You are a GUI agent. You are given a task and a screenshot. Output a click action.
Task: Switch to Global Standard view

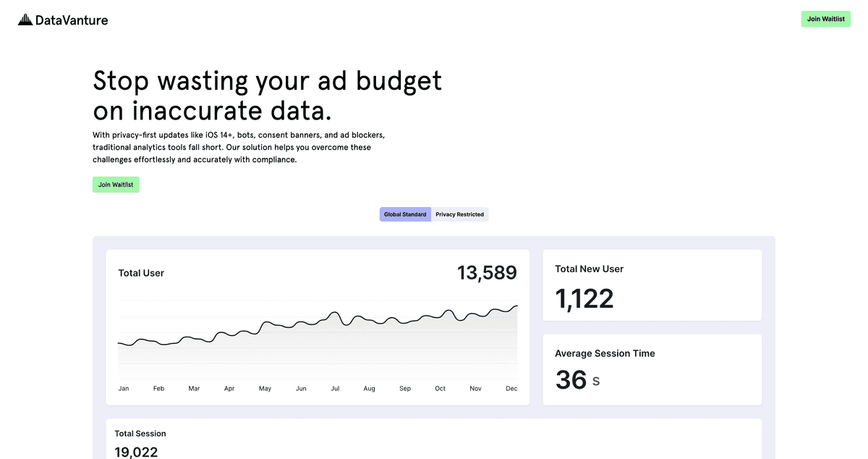405,214
